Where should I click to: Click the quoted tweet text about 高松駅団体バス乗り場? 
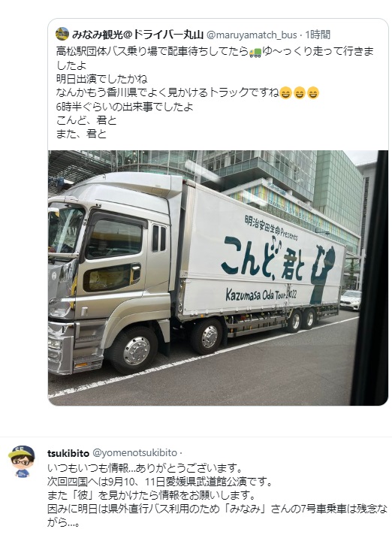[215, 58]
